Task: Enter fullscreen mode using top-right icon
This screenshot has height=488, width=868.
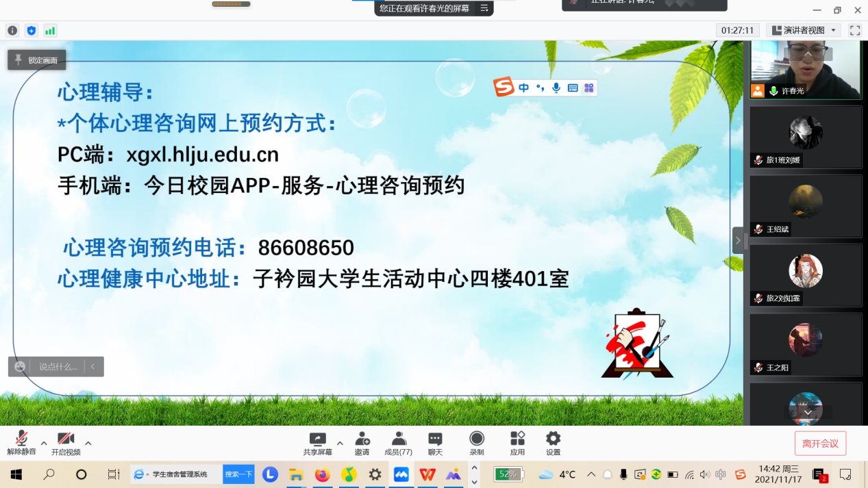Action: (x=854, y=31)
